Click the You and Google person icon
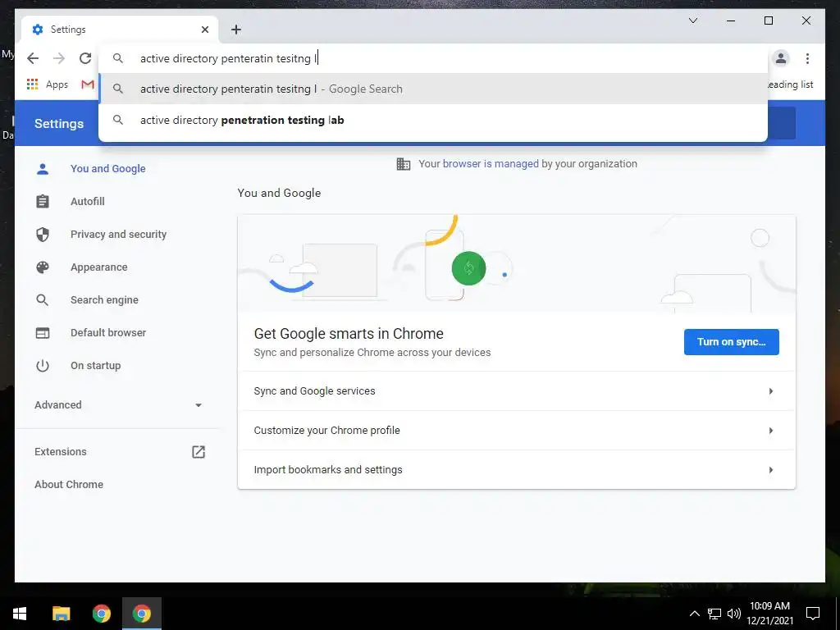 click(43, 169)
